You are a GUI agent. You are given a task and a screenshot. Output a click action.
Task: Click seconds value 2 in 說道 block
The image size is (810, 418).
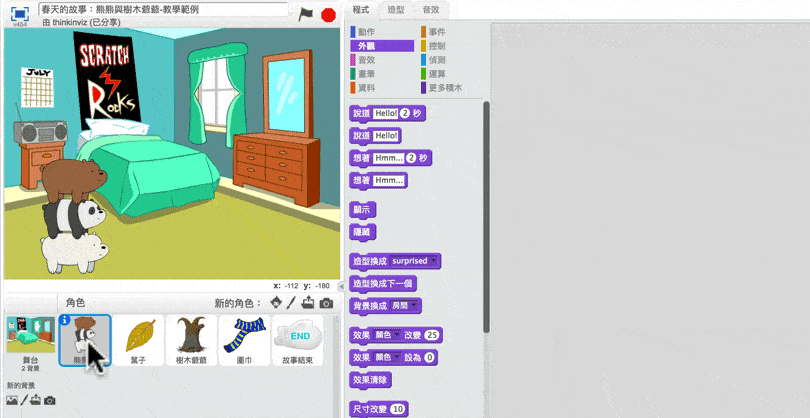point(405,113)
